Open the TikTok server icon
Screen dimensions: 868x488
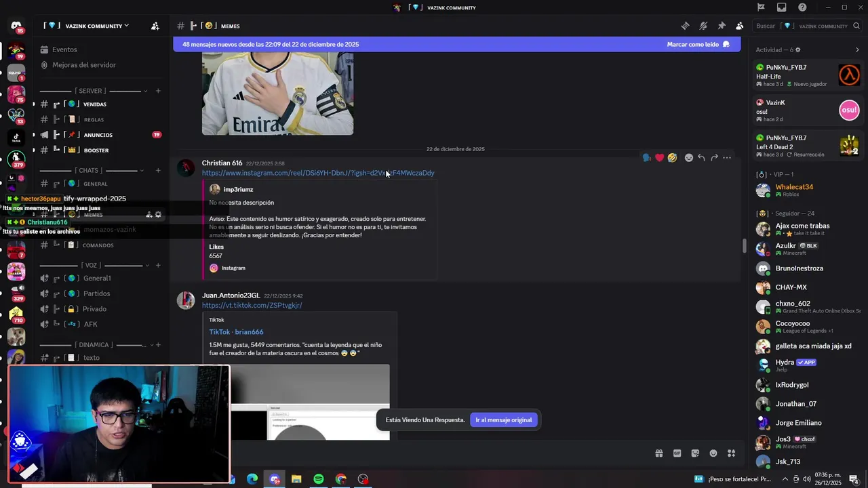(x=16, y=138)
